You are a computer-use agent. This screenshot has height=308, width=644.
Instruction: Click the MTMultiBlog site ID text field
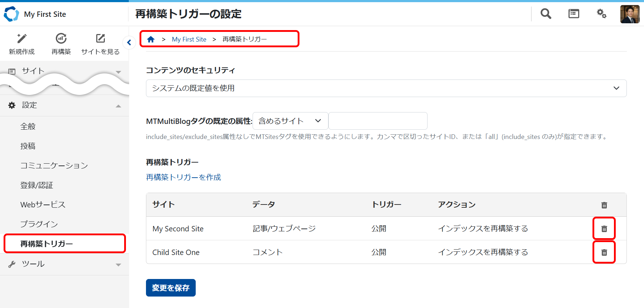pos(378,121)
